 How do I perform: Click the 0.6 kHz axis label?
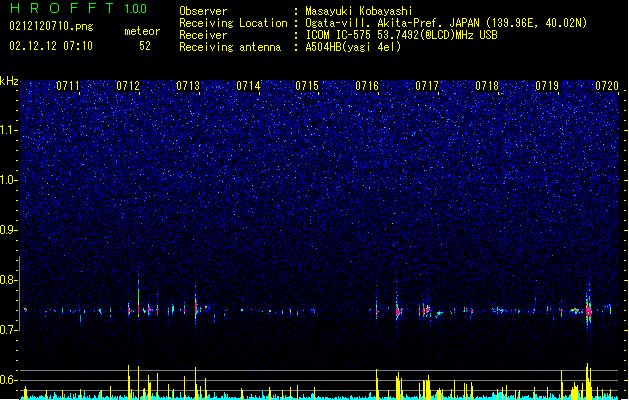[x=9, y=380]
